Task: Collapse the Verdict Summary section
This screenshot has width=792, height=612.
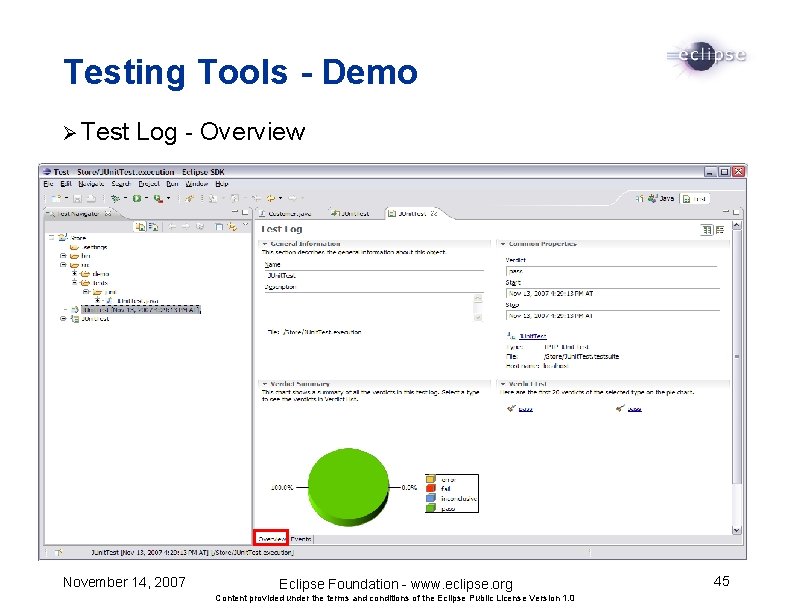Action: pos(265,384)
